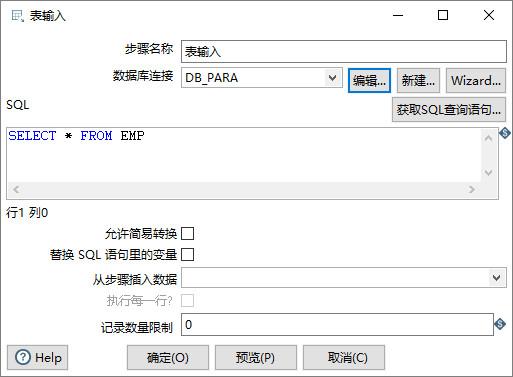Confirm with the 确定(O) button
Image resolution: width=513 pixels, height=377 pixels.
coord(168,358)
